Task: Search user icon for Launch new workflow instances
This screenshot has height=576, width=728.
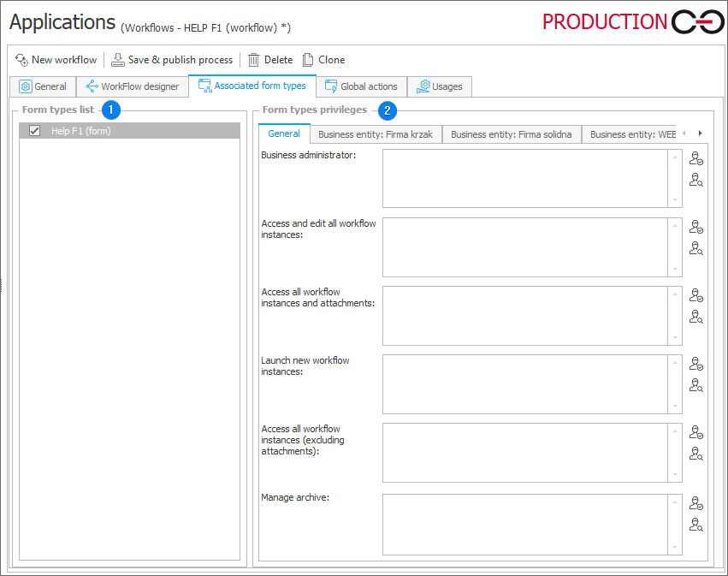Action: tap(696, 385)
